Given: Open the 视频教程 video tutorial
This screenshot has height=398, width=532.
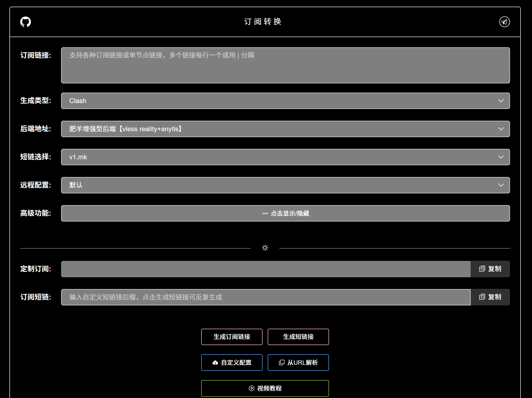Looking at the screenshot, I should click(265, 388).
